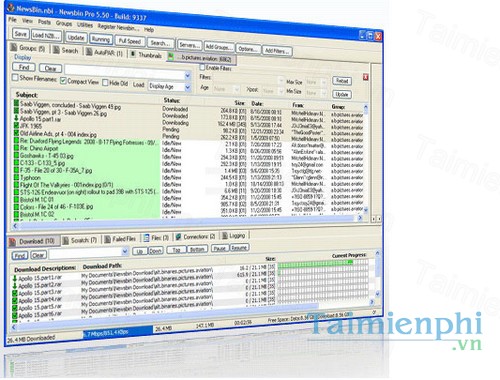Pause downloads with the Pause button
500x380 pixels.
click(x=220, y=248)
